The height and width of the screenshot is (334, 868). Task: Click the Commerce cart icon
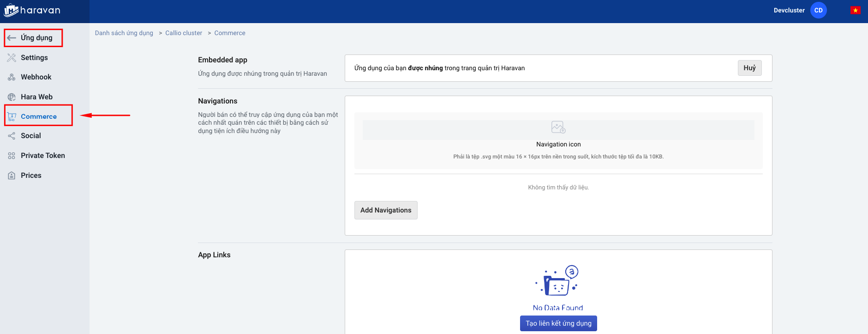12,117
